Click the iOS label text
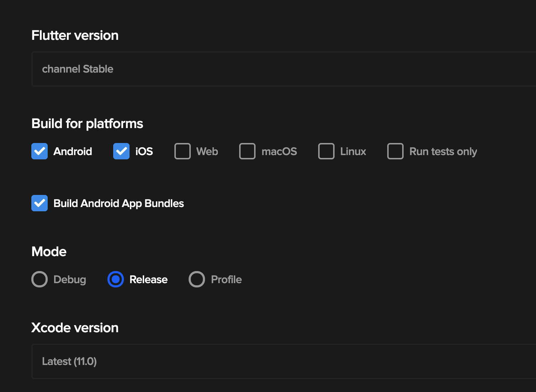This screenshot has height=392, width=536. tap(144, 152)
